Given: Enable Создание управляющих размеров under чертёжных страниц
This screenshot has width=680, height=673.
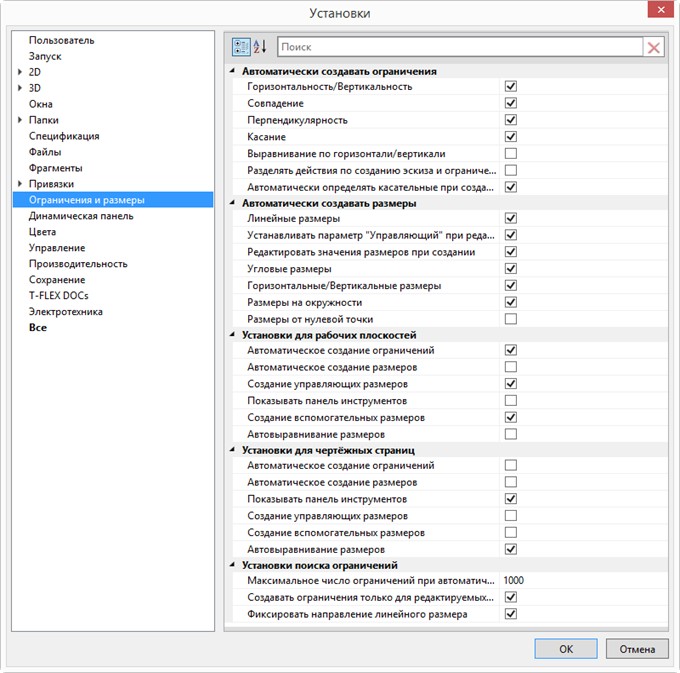Looking at the screenshot, I should [511, 516].
